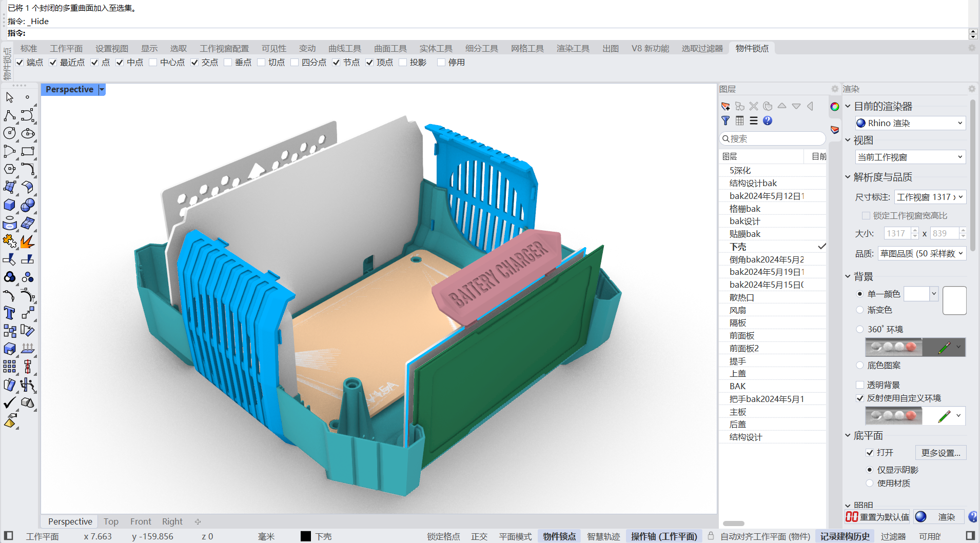Toggle 锁定格点 in status bar

443,536
